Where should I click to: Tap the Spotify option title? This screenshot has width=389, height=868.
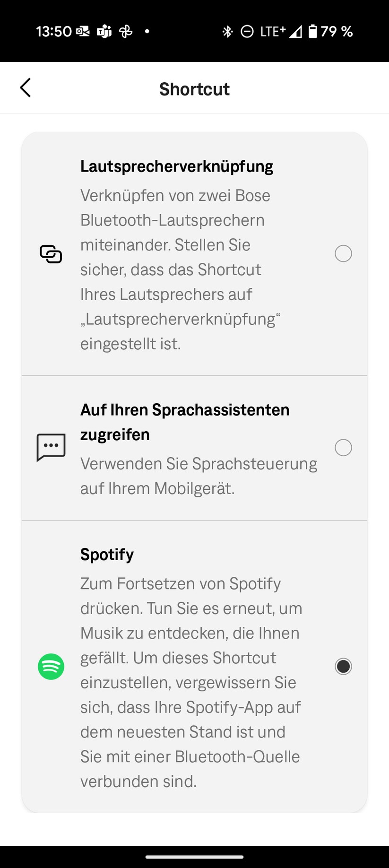point(107,554)
